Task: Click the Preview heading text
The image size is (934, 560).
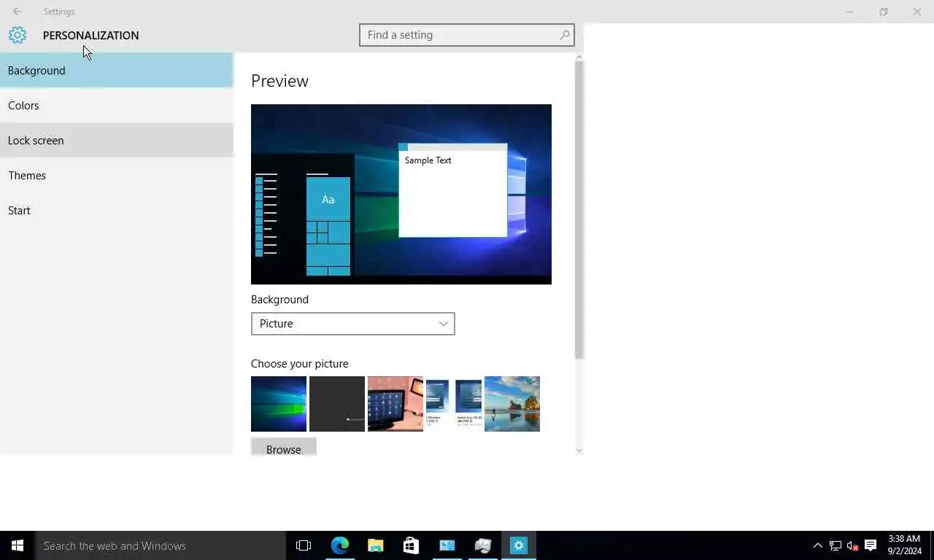Action: coord(279,81)
